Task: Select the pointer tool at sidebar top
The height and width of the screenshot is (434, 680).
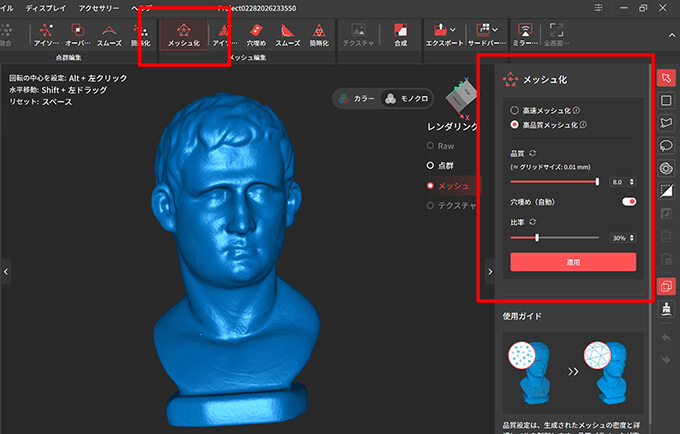Action: coord(666,78)
